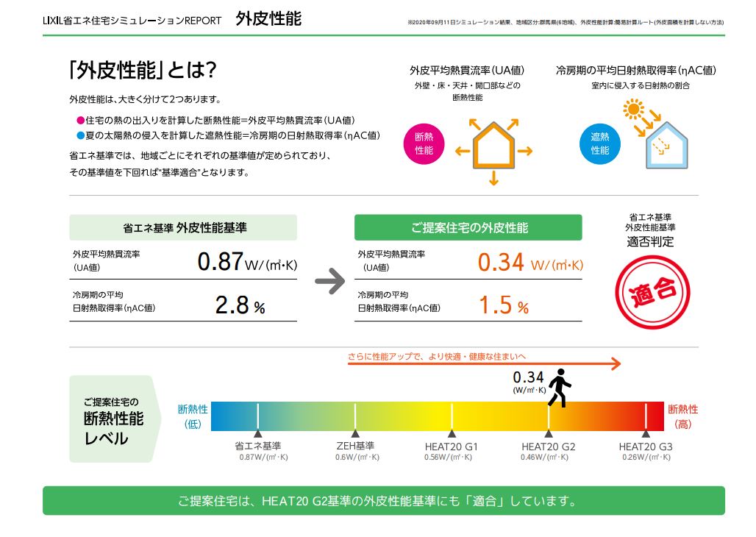
Task: Click the large orange 0.34 W/(㎡·K) value
Action: click(x=530, y=263)
